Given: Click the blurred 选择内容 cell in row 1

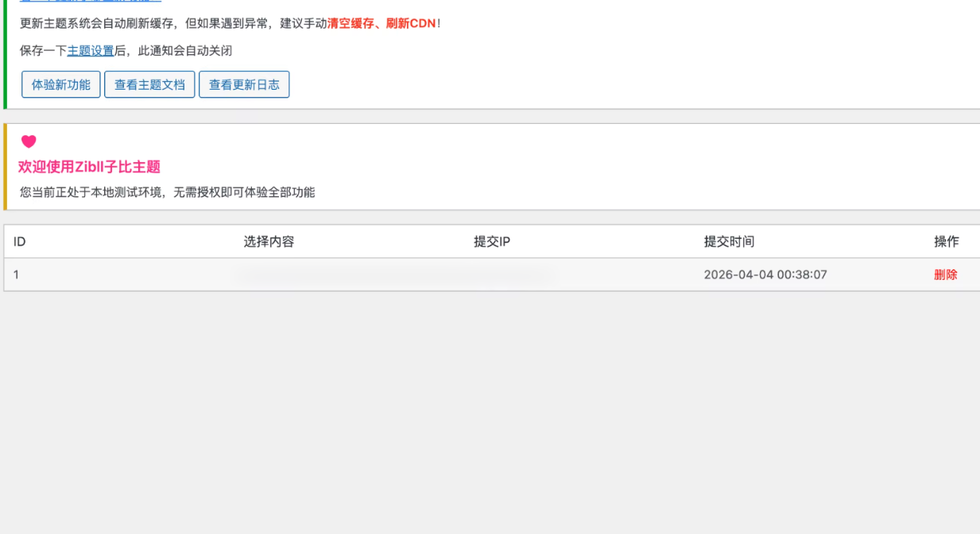Looking at the screenshot, I should (393, 276).
